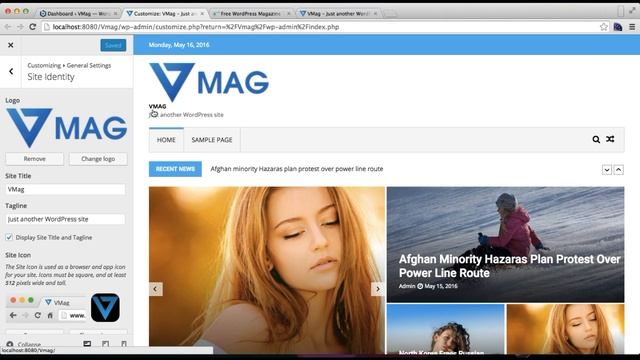Click the Admin author link
This screenshot has width=640, height=360.
pos(407,286)
